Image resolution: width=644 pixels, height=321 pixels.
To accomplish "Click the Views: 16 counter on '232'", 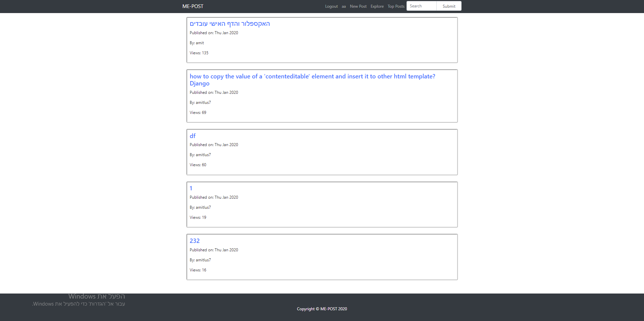I will (x=198, y=270).
